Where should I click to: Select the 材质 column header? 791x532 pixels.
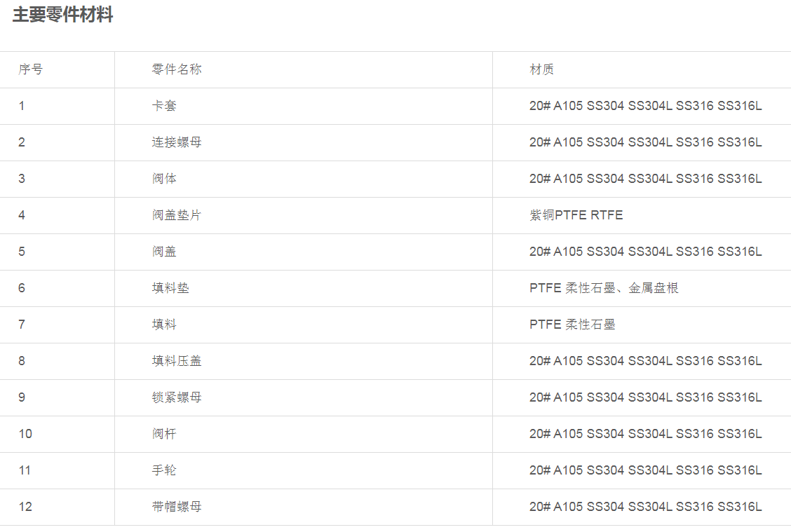[x=541, y=69]
